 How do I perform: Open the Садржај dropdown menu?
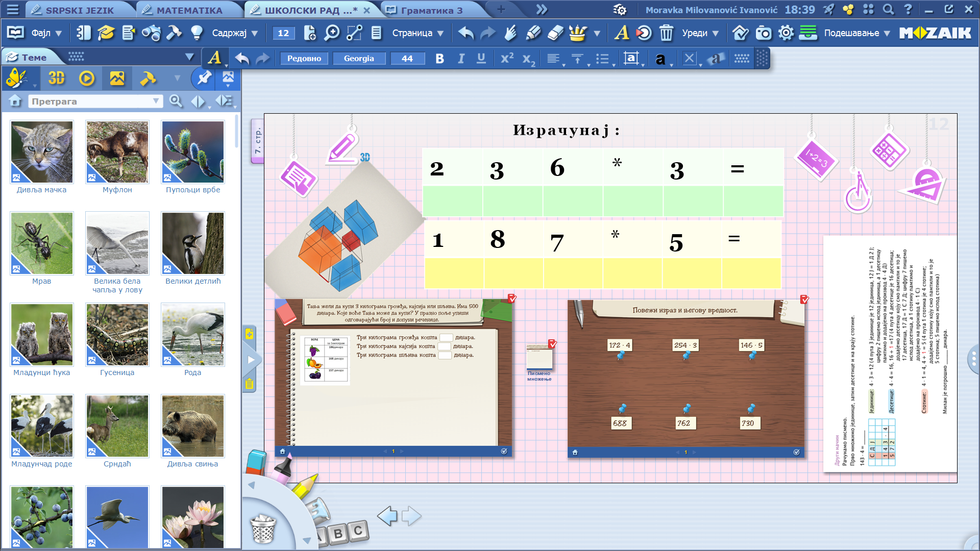point(234,33)
